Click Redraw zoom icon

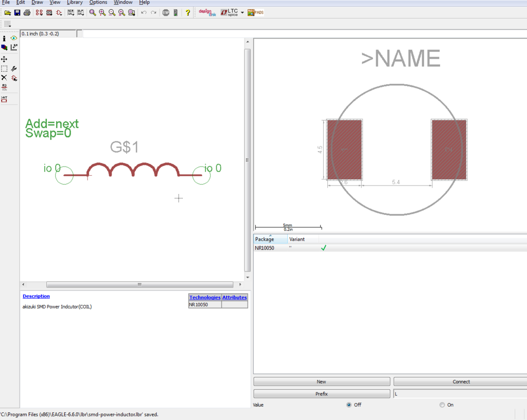[121, 13]
